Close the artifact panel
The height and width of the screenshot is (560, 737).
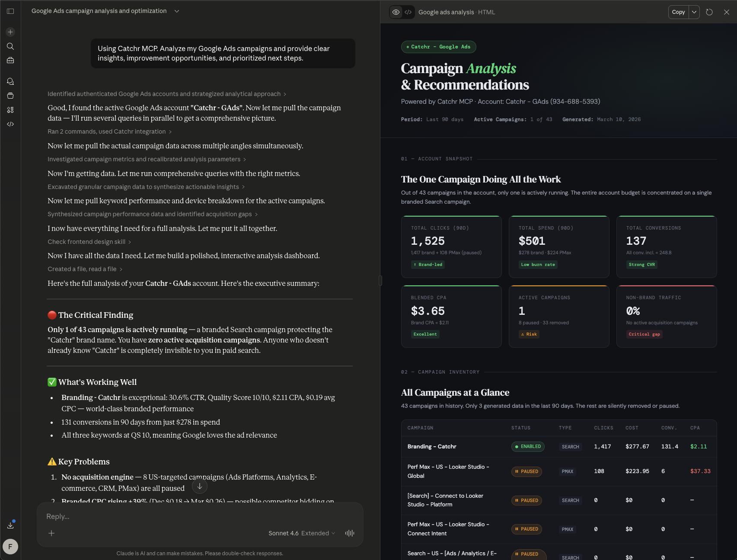click(x=727, y=12)
